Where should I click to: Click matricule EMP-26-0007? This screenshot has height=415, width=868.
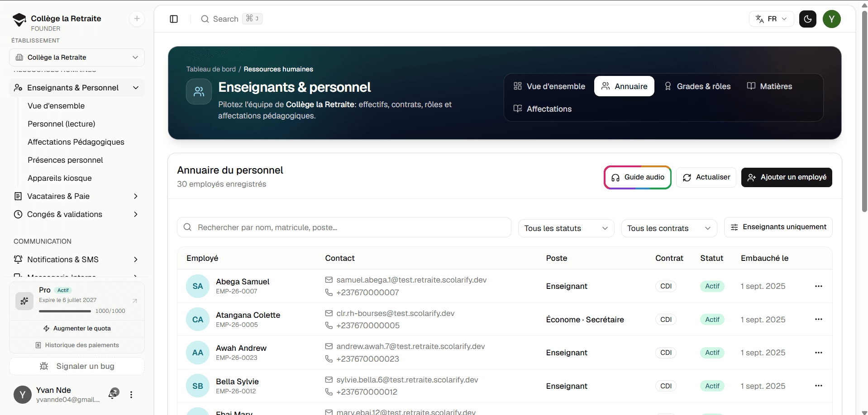(x=236, y=292)
